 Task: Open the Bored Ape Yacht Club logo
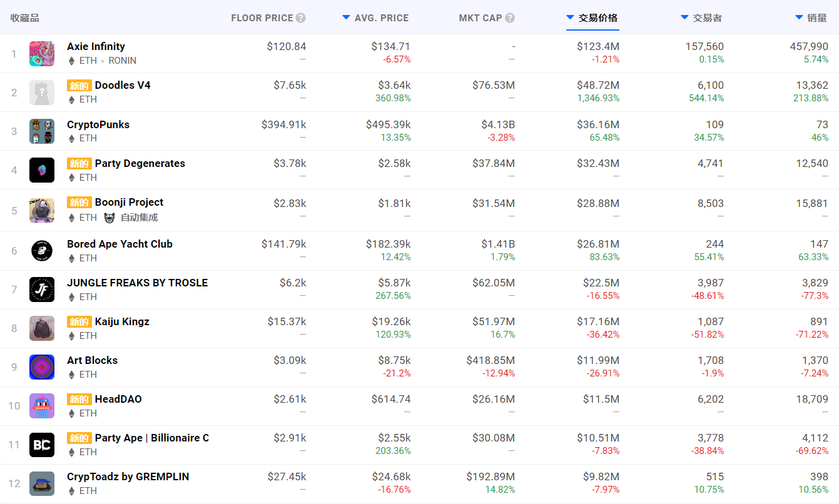42,251
